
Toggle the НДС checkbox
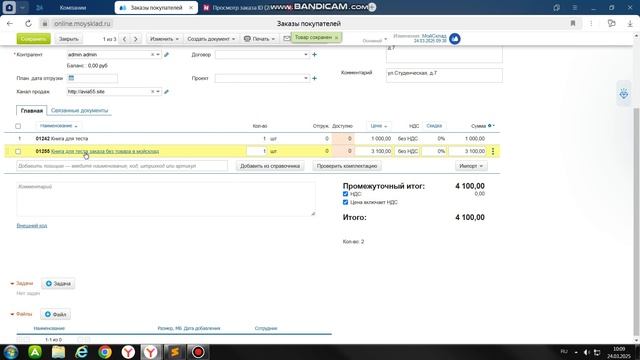tap(345, 194)
